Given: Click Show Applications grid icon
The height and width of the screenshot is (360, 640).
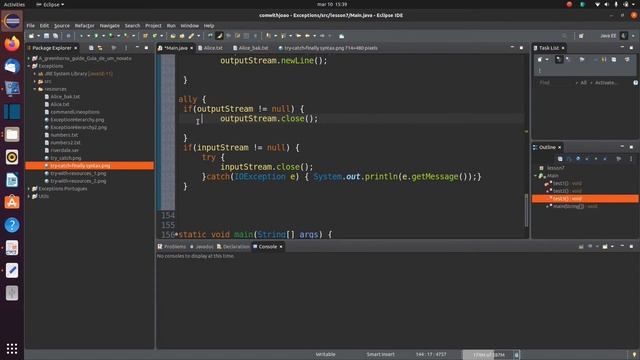Looking at the screenshot, I should pos(12,348).
